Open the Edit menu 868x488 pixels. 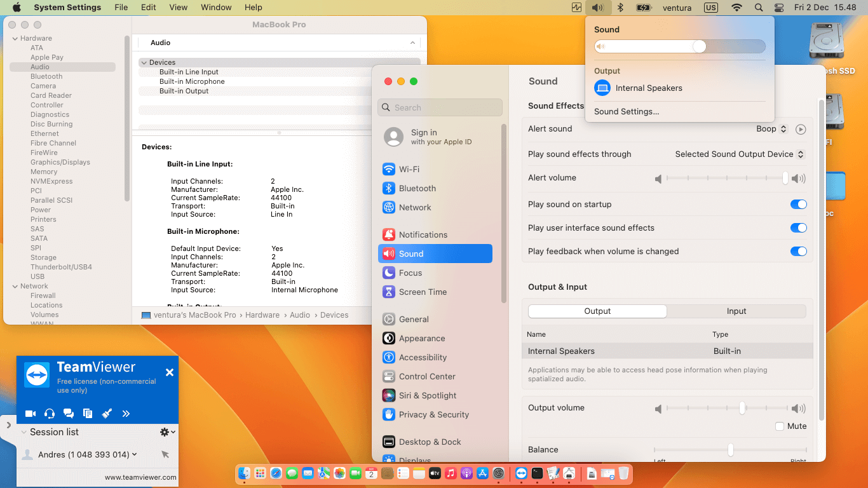(x=149, y=8)
